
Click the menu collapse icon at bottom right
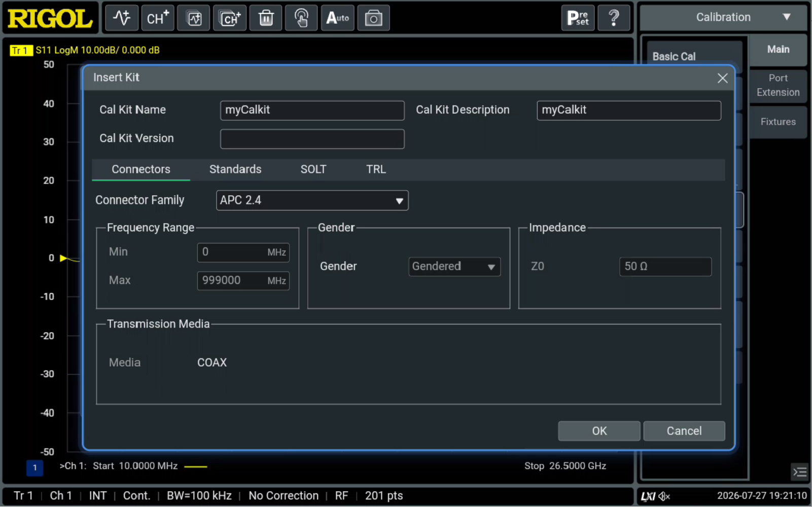pos(800,472)
